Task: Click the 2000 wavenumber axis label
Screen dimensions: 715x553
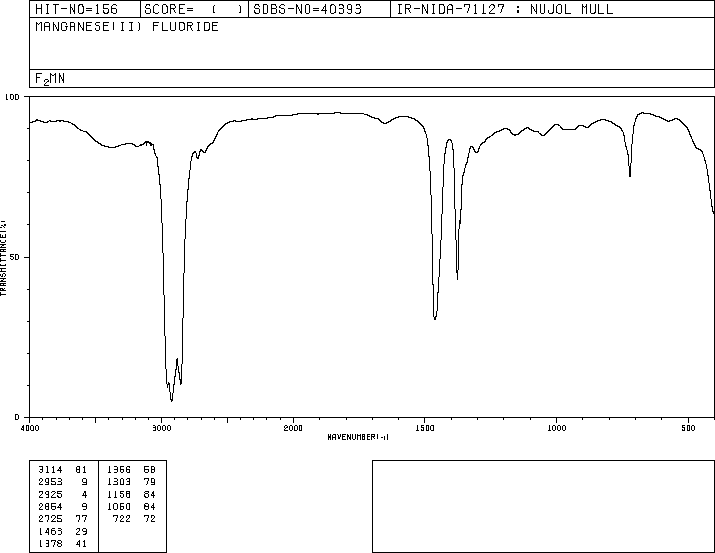Action: click(293, 428)
